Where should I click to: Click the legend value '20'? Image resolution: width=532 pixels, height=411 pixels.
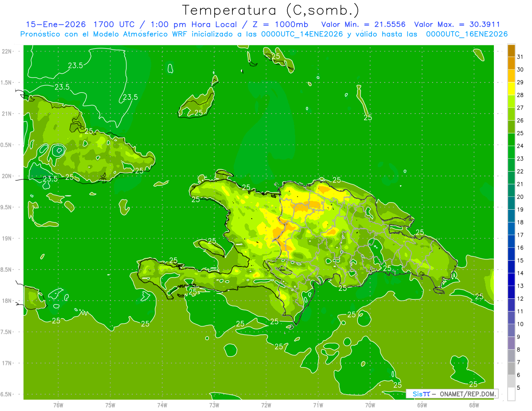coord(520,197)
